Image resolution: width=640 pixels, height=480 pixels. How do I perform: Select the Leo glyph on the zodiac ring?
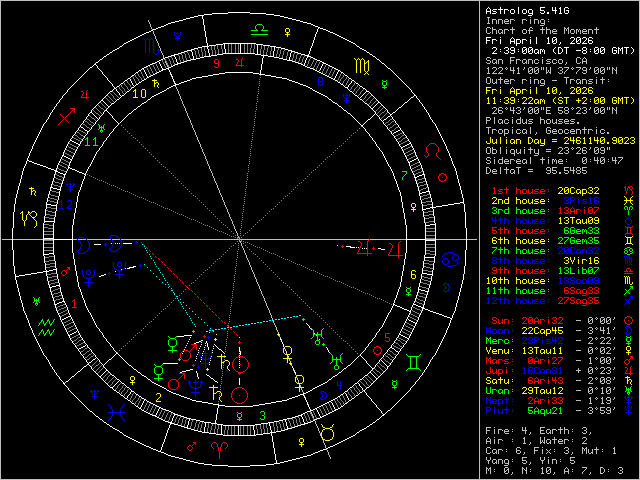432,150
